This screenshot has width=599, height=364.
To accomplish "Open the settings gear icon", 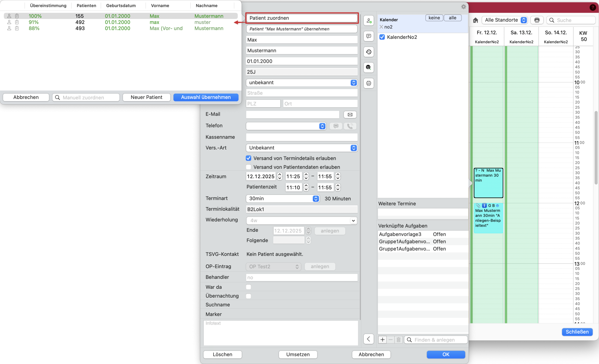I will click(463, 7).
